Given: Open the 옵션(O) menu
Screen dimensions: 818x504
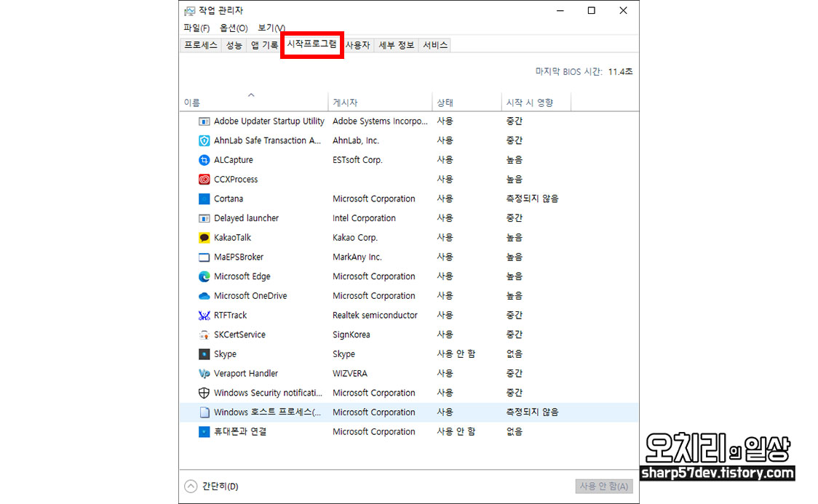Looking at the screenshot, I should coord(234,28).
